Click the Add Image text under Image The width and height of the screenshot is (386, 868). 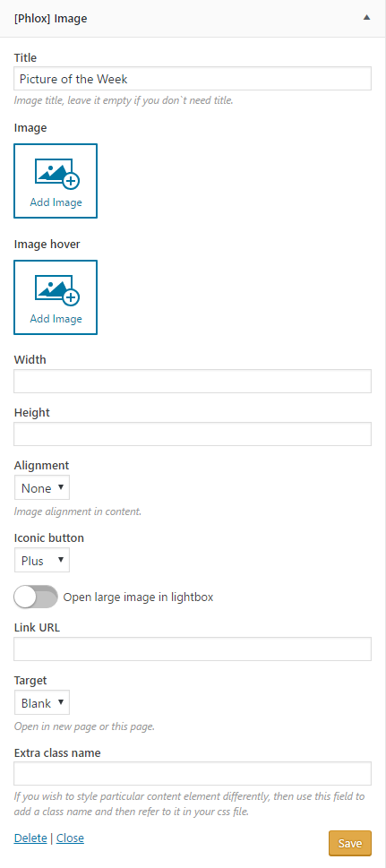click(x=56, y=202)
